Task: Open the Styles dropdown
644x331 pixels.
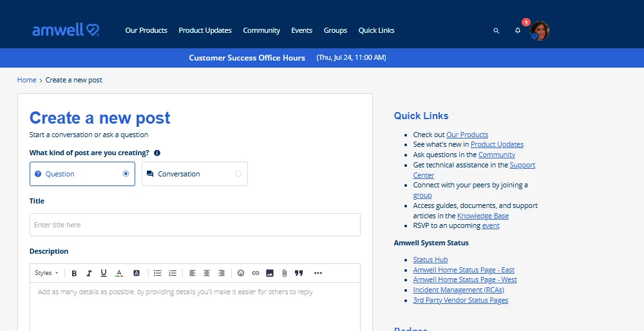Action: [x=46, y=272]
